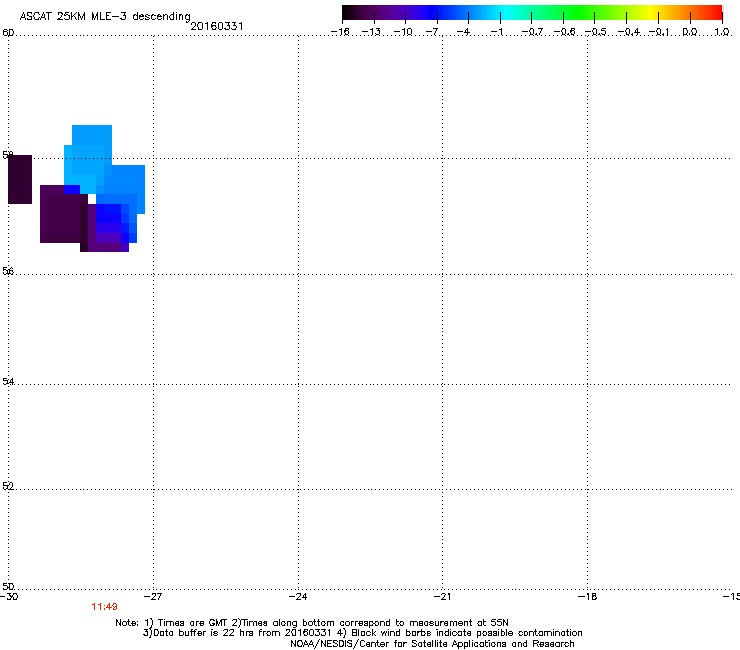Select the date 20160331 beside the title
740x650 pixels.
coord(217,26)
